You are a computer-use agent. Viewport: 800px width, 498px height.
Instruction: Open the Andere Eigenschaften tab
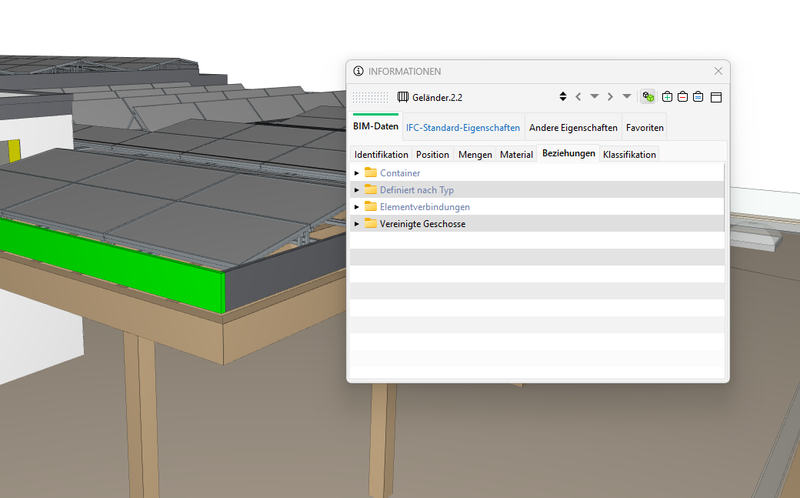click(572, 128)
